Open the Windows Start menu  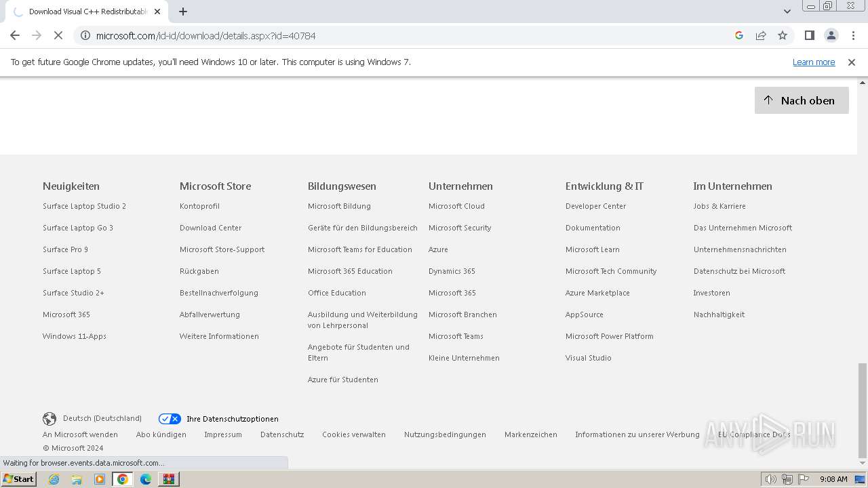pos(18,479)
